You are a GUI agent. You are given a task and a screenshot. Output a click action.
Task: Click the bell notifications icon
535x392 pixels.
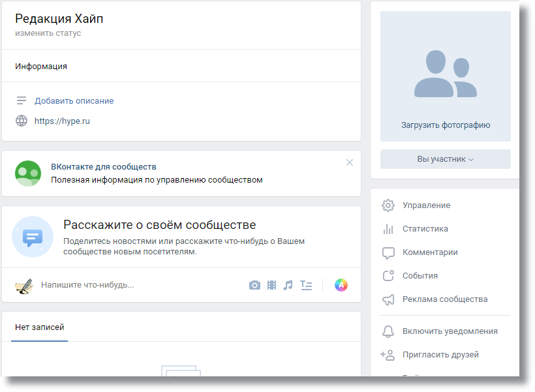(388, 331)
